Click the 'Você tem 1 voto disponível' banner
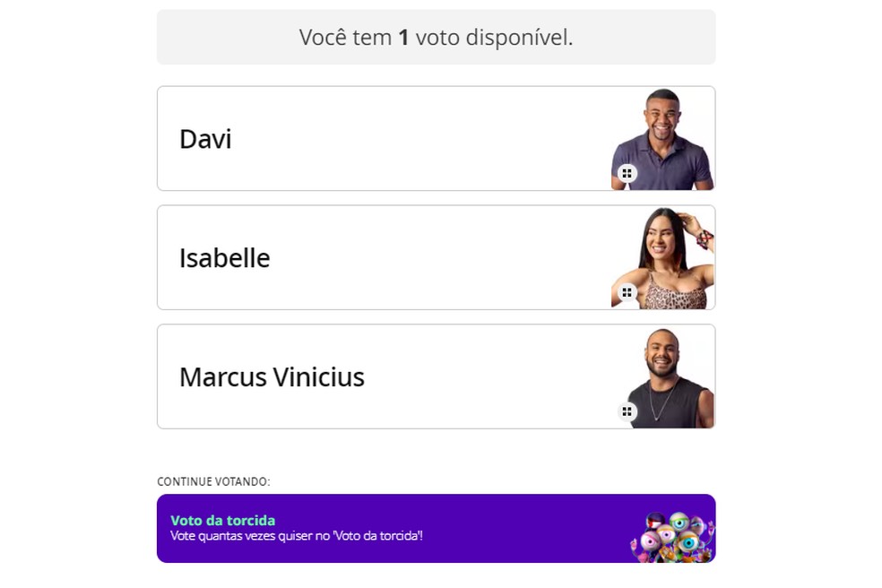The height and width of the screenshot is (588, 882). 436,37
